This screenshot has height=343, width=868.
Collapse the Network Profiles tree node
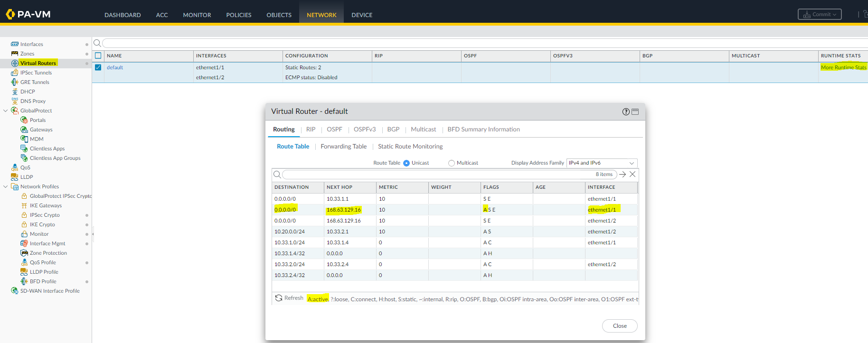(6, 186)
